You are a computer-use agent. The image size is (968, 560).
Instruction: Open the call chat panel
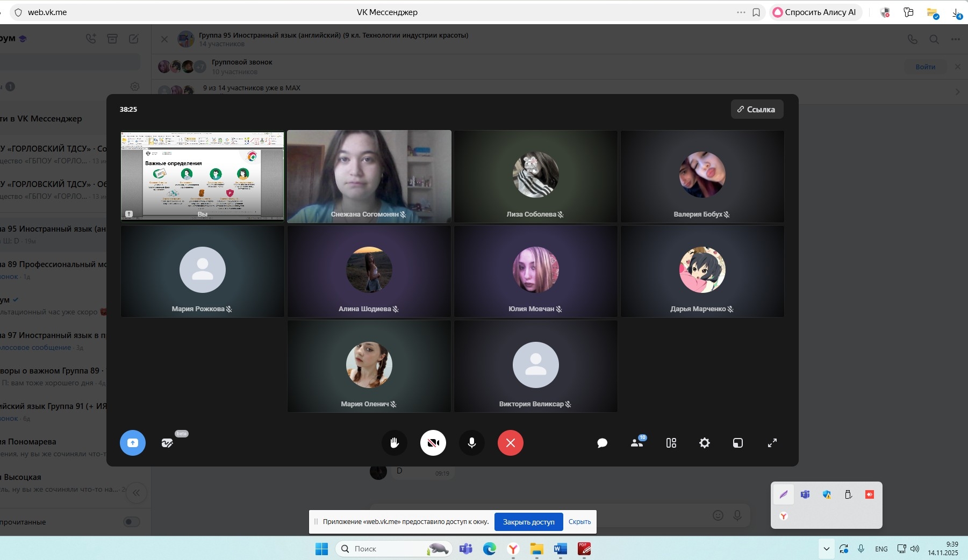point(602,443)
